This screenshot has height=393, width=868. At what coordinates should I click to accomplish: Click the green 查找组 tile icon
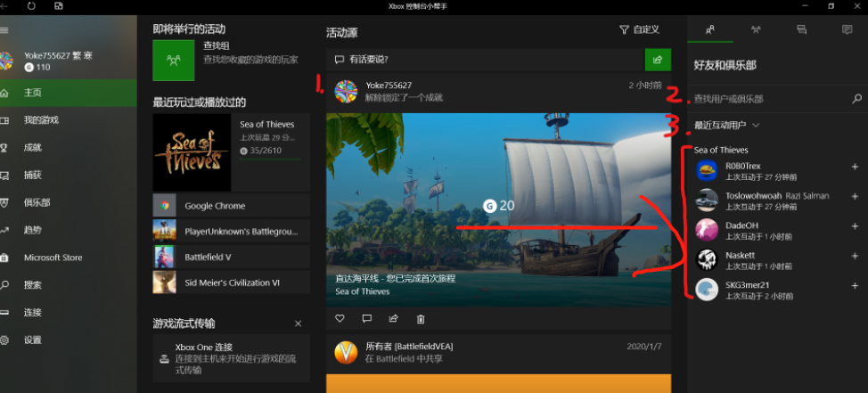(174, 60)
